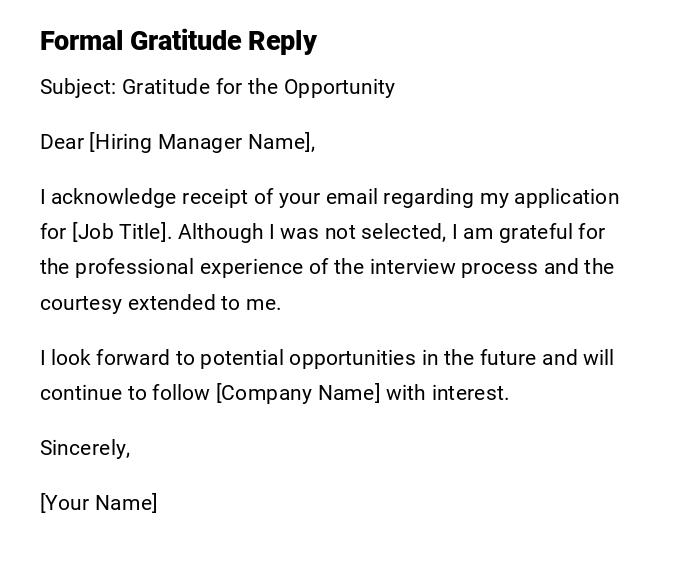Image resolution: width=700 pixels, height=566 pixels.
Task: Click the word "interview" in the body
Action: click(408, 267)
